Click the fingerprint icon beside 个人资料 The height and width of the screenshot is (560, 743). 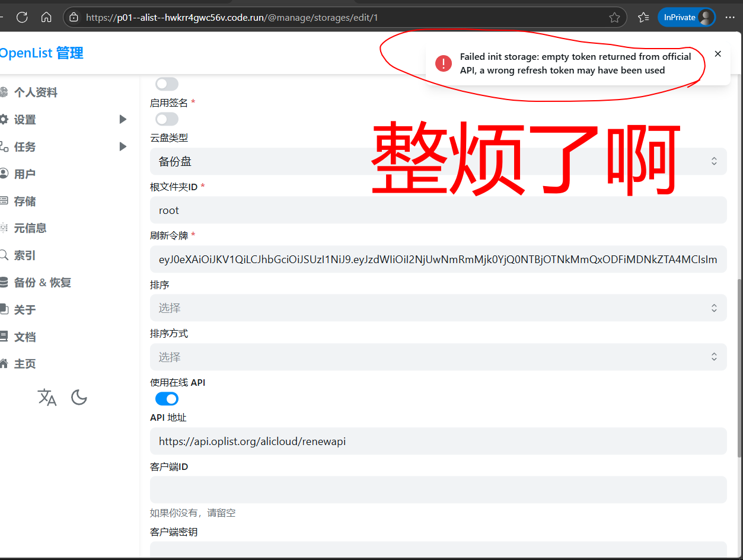(x=4, y=92)
